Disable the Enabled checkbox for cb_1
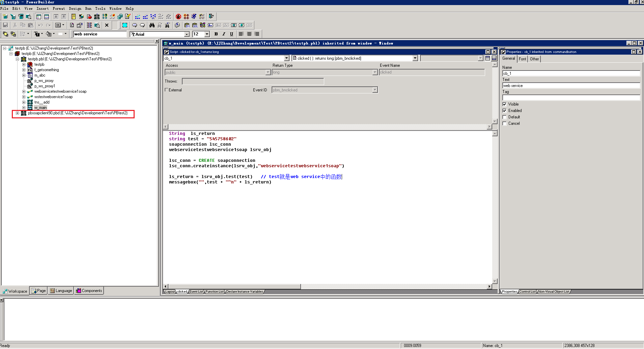Screen dimensions: 644x349 click(505, 110)
